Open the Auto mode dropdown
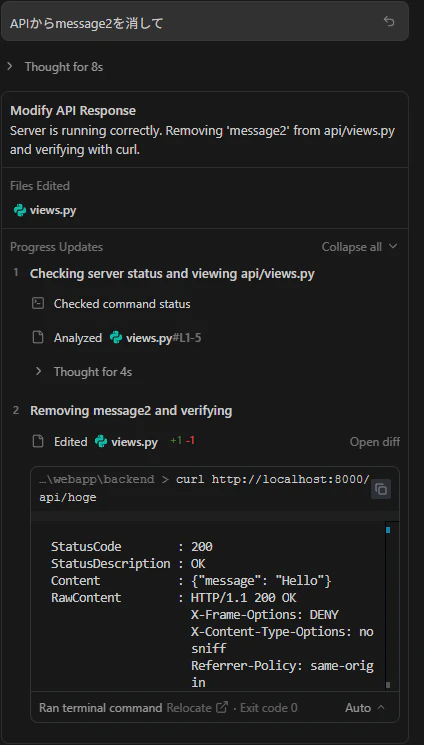The image size is (424, 745). coord(365,708)
